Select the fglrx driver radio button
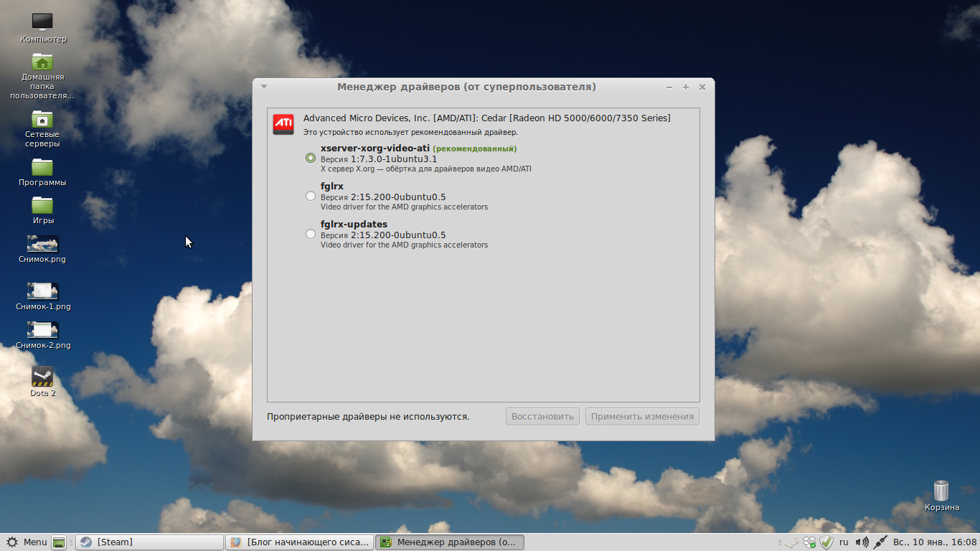 [x=311, y=196]
